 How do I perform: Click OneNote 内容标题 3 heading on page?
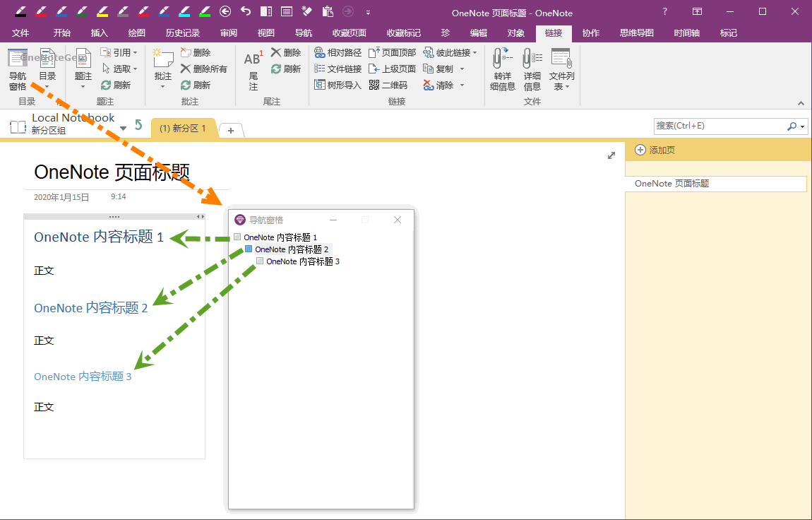pyautogui.click(x=83, y=377)
